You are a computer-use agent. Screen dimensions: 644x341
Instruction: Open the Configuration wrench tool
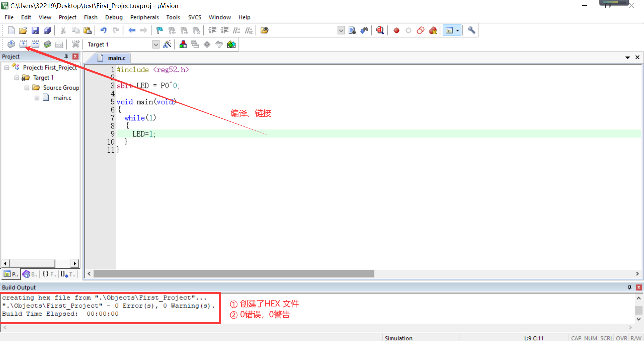(471, 30)
